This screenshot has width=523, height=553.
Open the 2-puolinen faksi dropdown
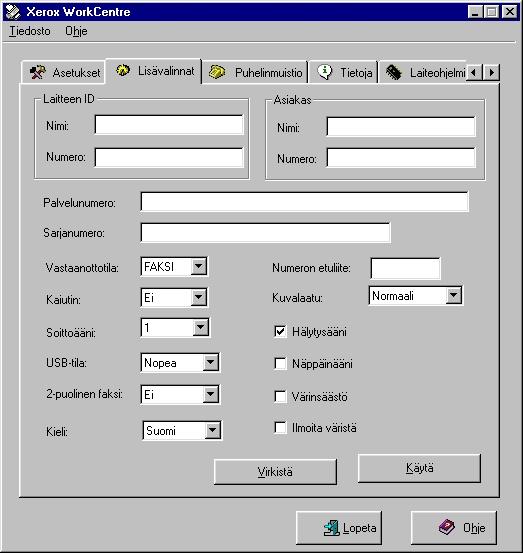pyautogui.click(x=211, y=394)
